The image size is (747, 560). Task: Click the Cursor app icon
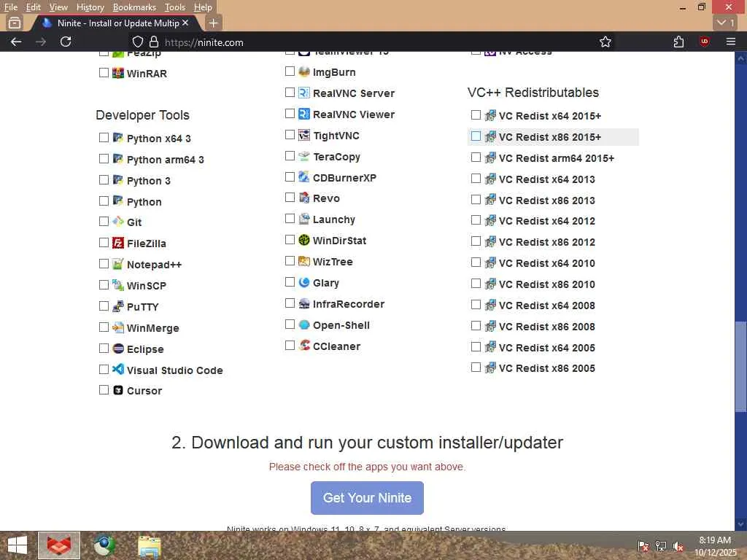[x=117, y=390]
